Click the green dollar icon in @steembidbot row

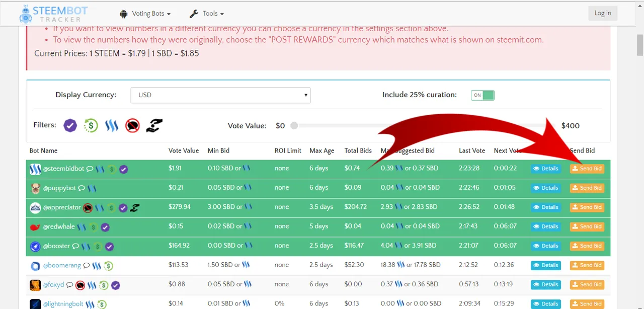pos(112,169)
